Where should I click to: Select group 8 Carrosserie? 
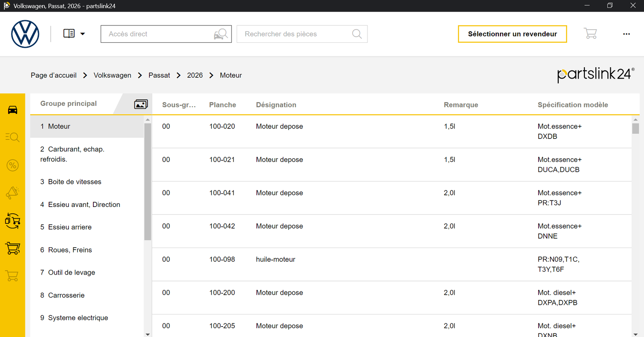pos(87,295)
